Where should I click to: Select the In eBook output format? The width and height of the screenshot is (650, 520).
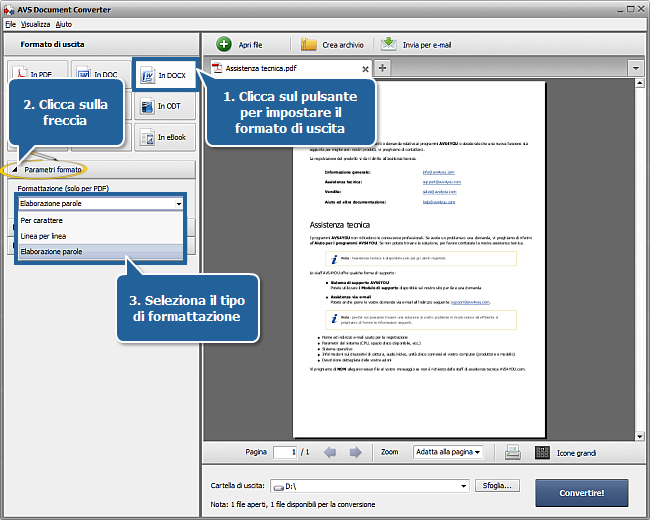[165, 137]
